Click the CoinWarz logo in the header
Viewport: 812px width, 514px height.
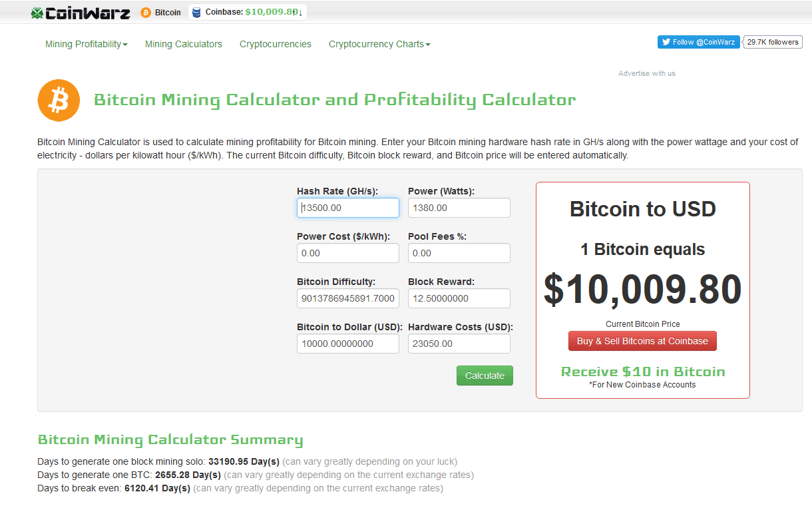click(x=81, y=13)
